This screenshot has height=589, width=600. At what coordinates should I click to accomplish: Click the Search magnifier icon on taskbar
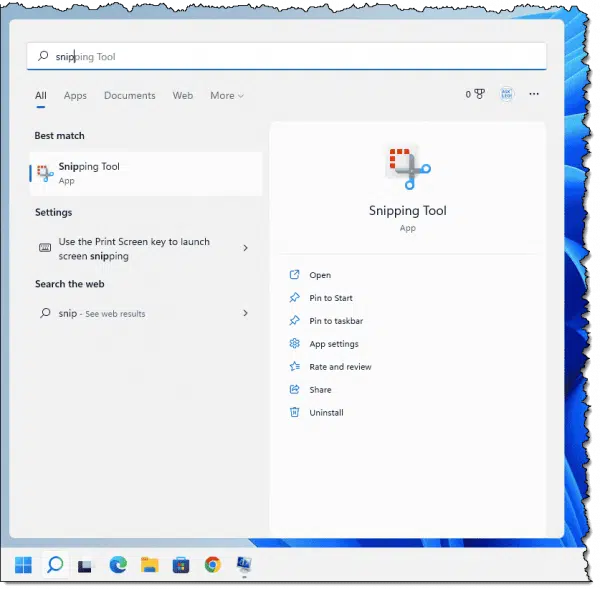tap(55, 565)
